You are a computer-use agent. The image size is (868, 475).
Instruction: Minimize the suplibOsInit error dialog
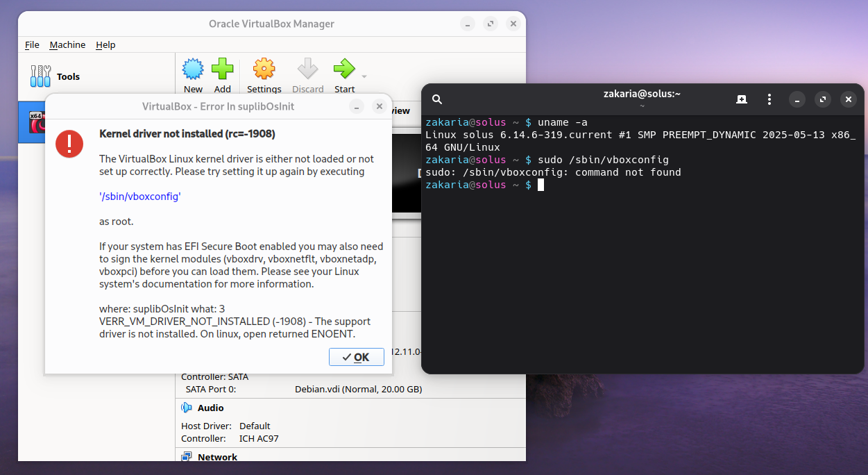(356, 106)
